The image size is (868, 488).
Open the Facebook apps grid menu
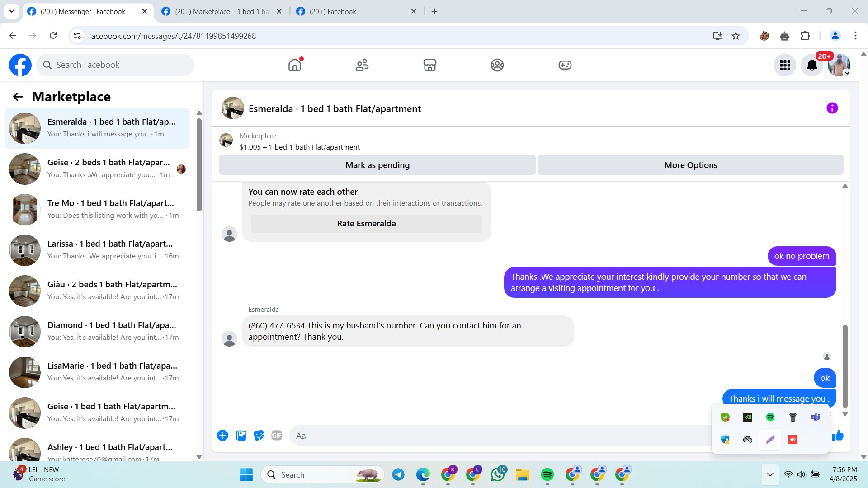tap(785, 66)
